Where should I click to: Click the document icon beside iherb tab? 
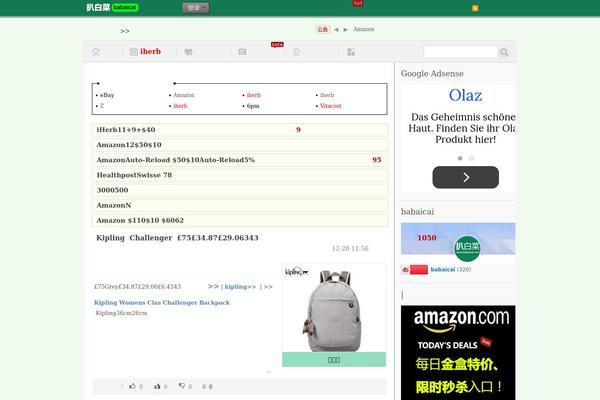click(134, 52)
